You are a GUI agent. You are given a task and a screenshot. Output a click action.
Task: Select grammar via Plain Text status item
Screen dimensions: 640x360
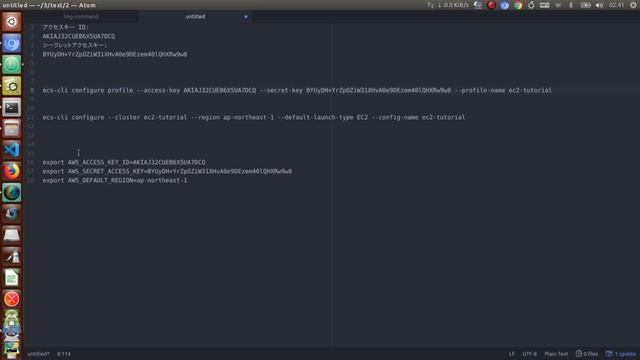(556, 354)
